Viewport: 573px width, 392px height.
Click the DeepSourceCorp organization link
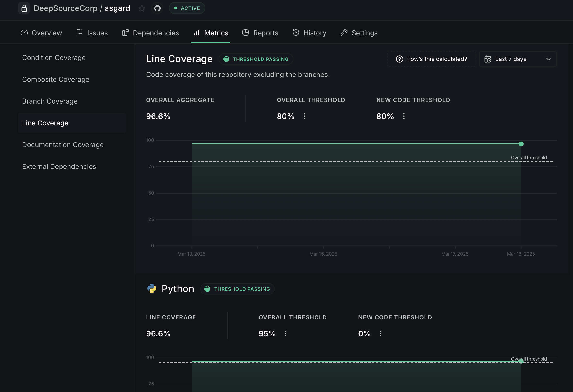[x=66, y=8]
